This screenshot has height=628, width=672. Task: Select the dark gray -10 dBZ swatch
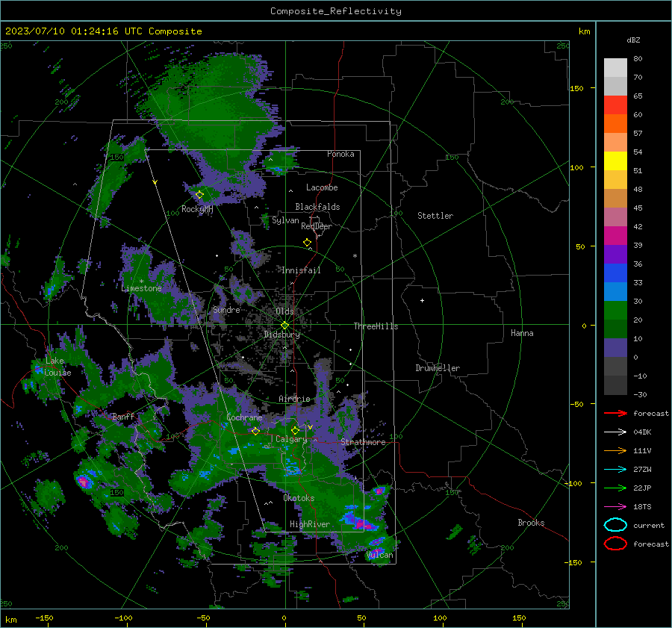615,385
